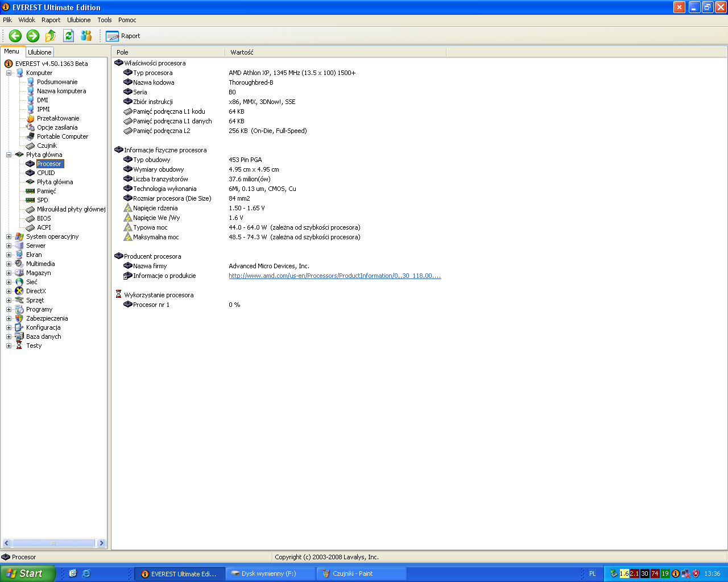Click the Internet Explorer quick launch icon
Screen dimensions: 728x582
[x=86, y=573]
